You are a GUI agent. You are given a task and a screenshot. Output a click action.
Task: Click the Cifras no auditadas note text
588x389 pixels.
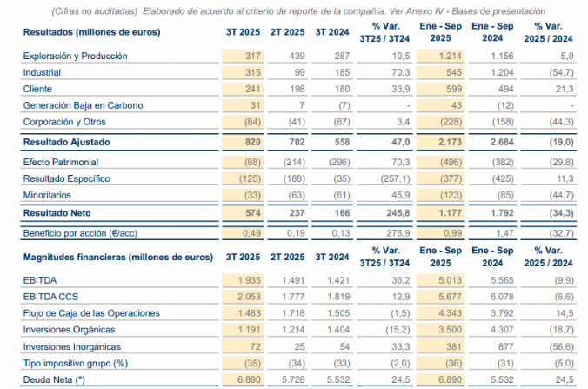pyautogui.click(x=95, y=11)
